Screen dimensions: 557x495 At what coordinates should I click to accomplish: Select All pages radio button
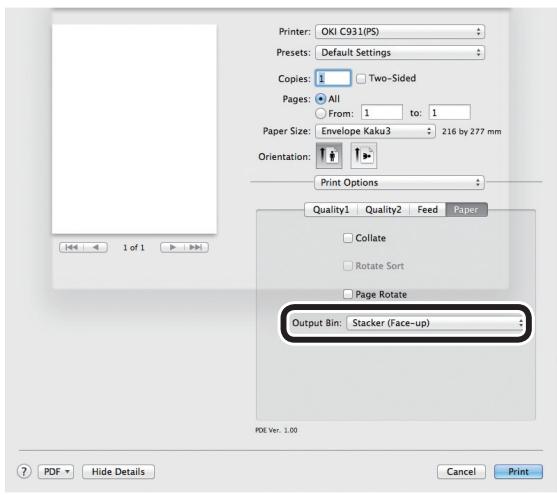click(x=320, y=99)
